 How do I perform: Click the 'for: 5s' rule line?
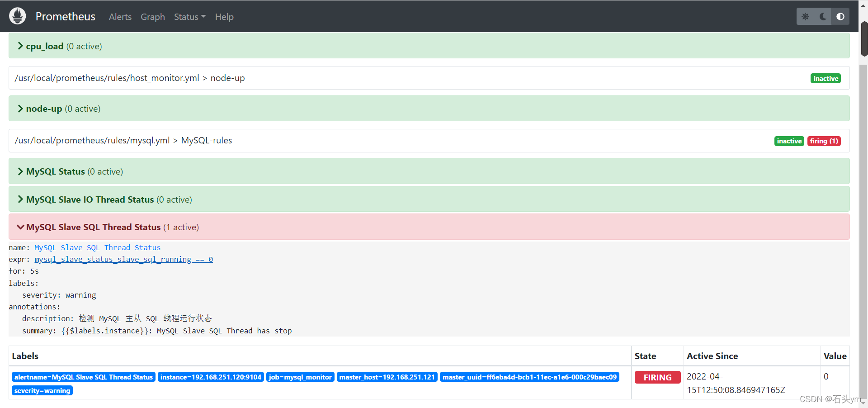(24, 271)
